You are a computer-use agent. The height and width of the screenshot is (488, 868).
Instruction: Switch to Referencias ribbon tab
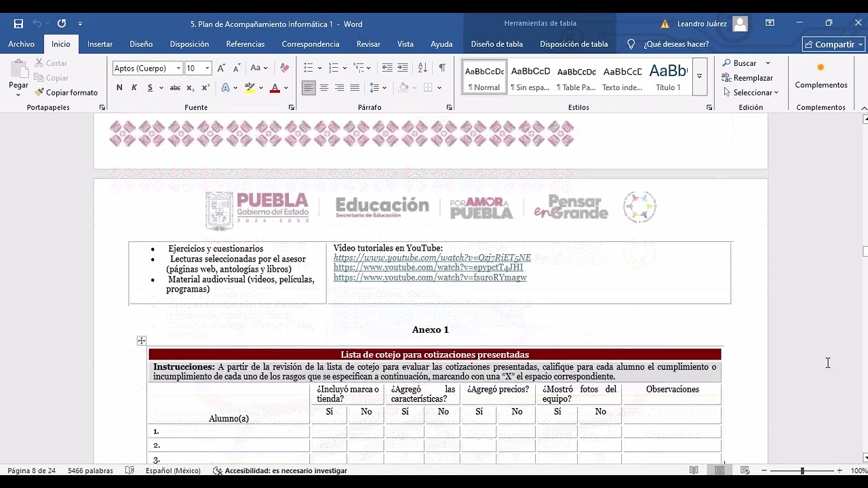coord(245,44)
